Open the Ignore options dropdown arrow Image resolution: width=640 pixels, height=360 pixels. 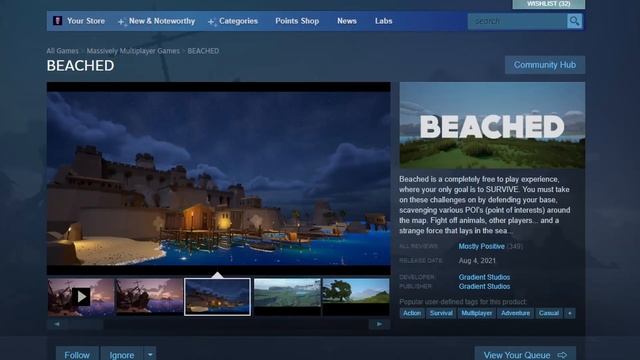coord(150,354)
